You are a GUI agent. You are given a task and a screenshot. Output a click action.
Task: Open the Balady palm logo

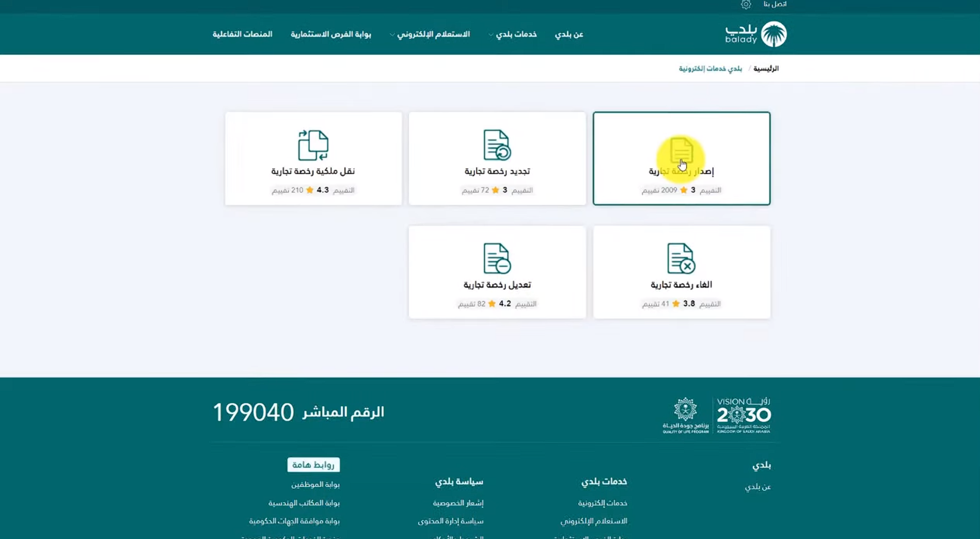tap(773, 33)
